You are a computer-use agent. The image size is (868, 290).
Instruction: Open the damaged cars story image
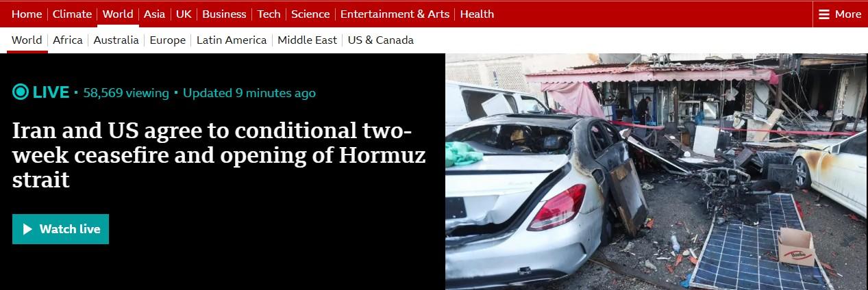pyautogui.click(x=656, y=172)
